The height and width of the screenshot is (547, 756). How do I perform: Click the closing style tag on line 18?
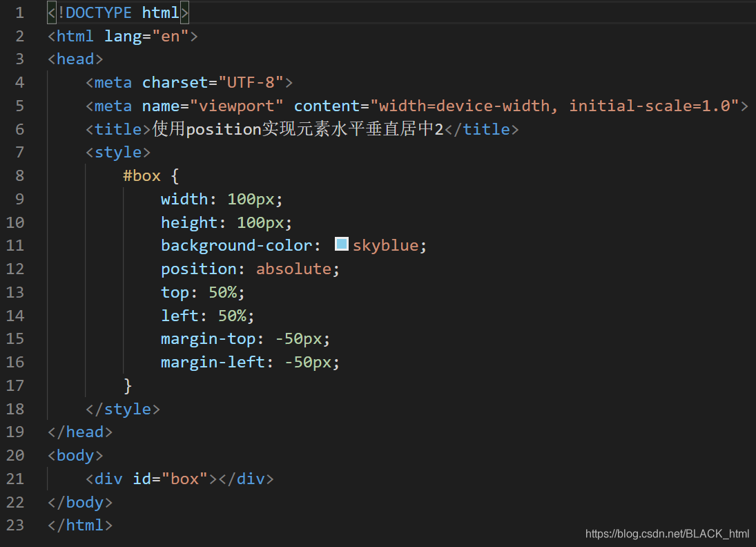tap(122, 409)
